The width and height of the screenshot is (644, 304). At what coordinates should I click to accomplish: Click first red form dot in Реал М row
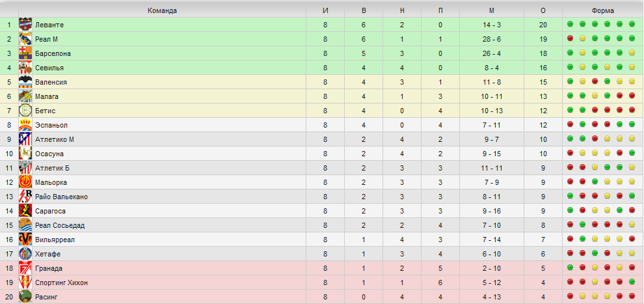[570, 38]
